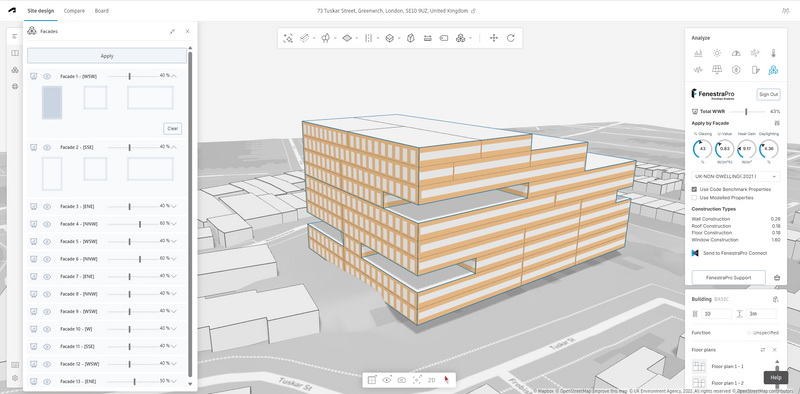Open the noise analysis
This screenshot has width=800, height=394.
click(698, 70)
